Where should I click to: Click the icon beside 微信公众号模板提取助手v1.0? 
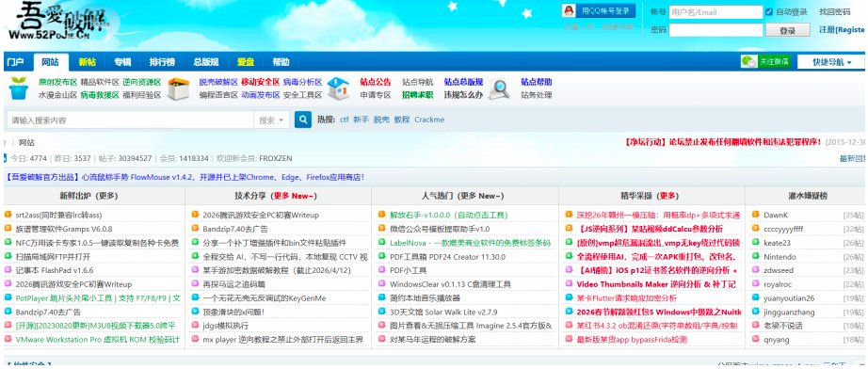click(x=382, y=229)
